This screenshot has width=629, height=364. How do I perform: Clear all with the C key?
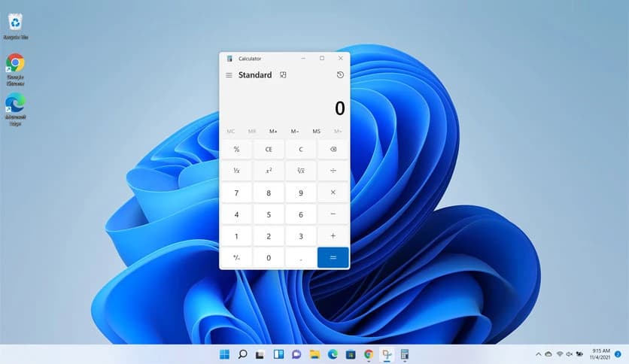point(301,149)
